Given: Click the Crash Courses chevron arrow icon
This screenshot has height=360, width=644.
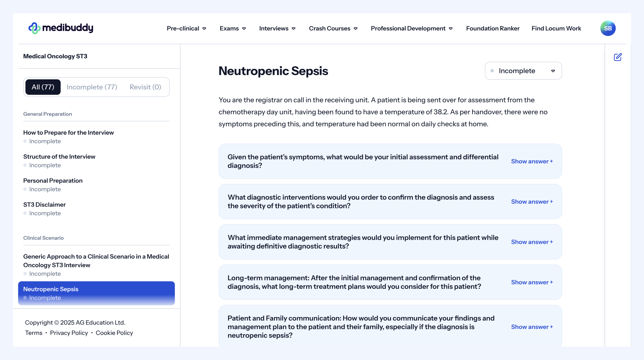Looking at the screenshot, I should point(356,28).
